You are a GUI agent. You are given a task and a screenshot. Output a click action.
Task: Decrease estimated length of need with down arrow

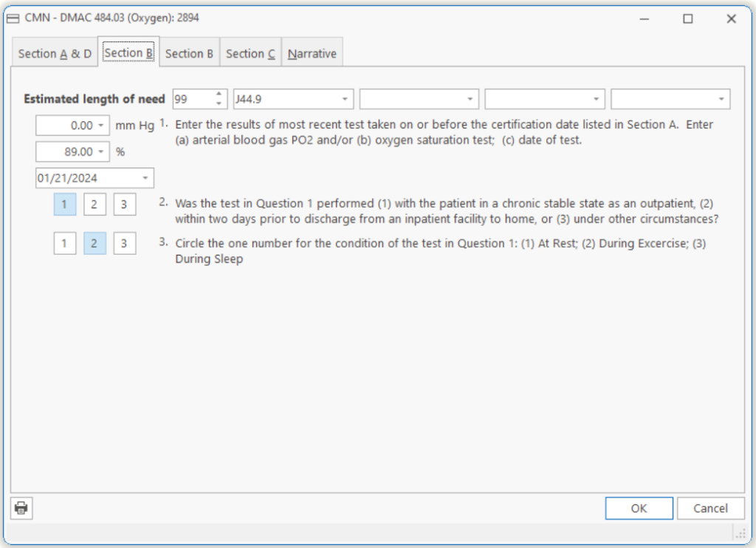(x=219, y=103)
